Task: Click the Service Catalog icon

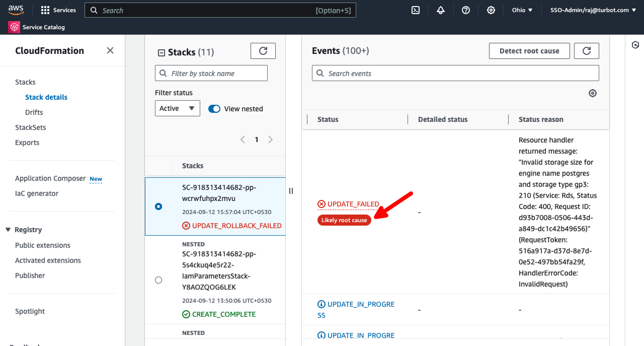Action: pos(14,27)
